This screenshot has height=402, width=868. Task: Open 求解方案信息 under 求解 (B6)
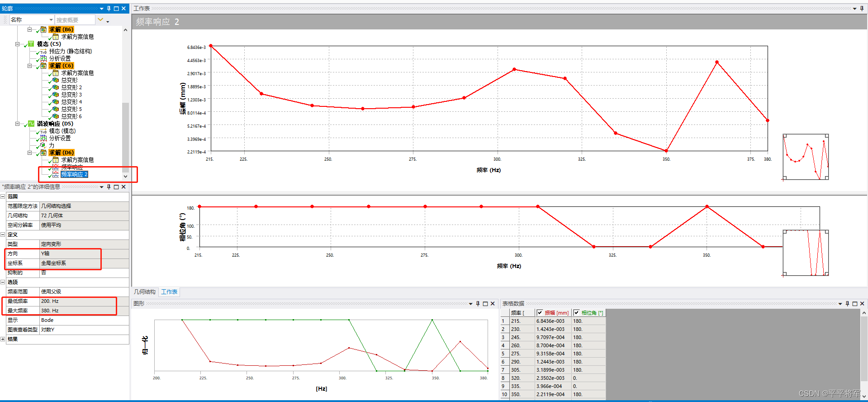tap(77, 37)
